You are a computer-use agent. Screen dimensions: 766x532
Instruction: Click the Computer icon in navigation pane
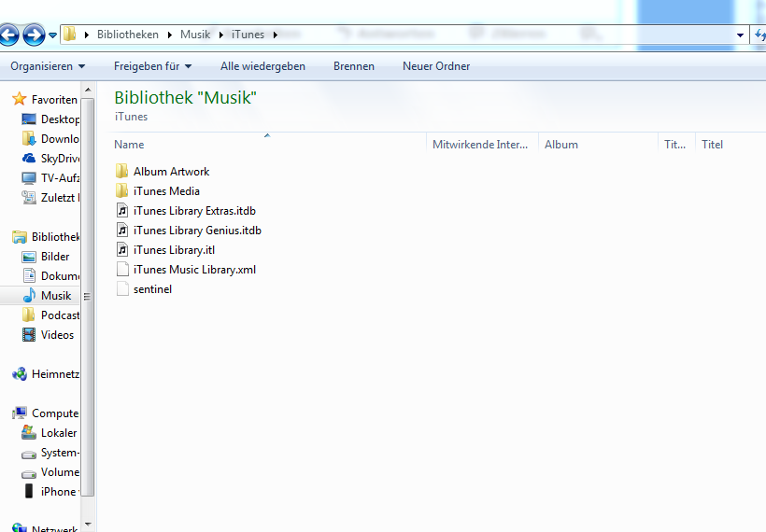pyautogui.click(x=20, y=413)
